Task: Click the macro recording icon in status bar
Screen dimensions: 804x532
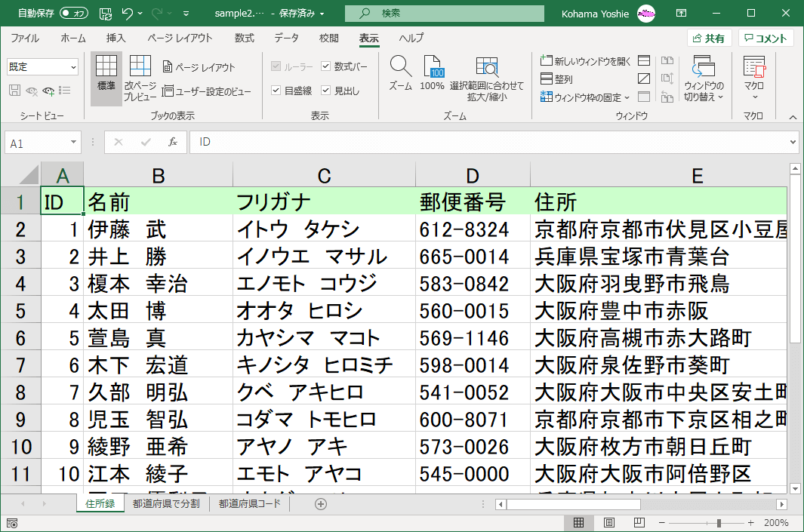Action: [x=12, y=523]
